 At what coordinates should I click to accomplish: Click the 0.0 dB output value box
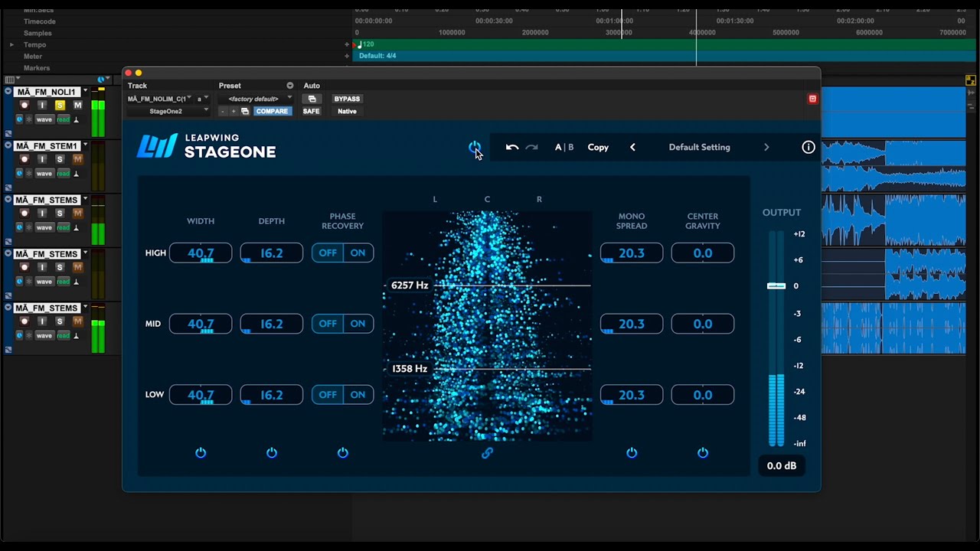coord(782,465)
